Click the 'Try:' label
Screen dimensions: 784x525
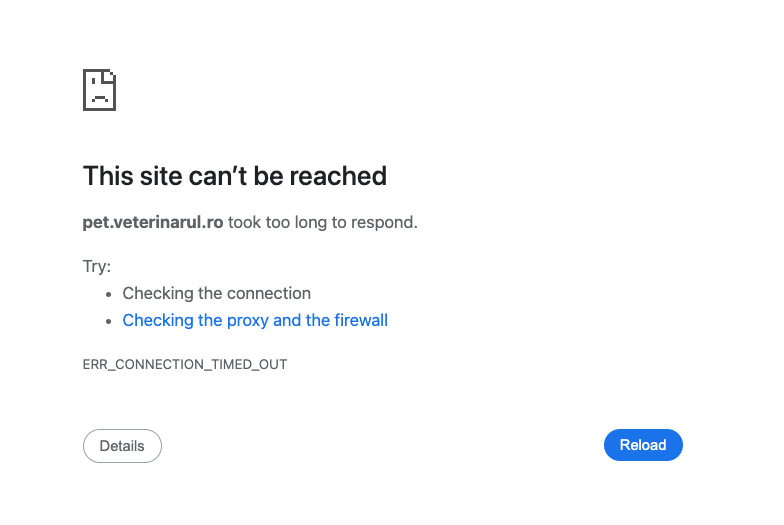pos(97,266)
